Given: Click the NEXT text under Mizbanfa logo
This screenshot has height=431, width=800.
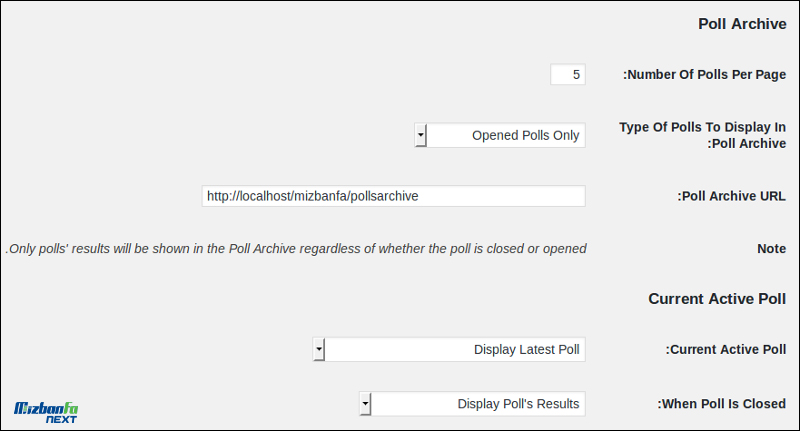Looking at the screenshot, I should (61, 419).
